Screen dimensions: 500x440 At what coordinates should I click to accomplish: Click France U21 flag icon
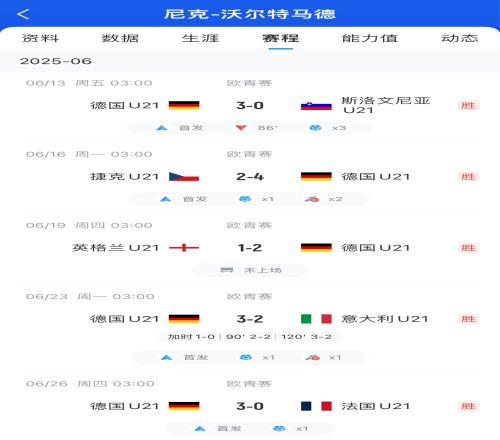coord(316,406)
